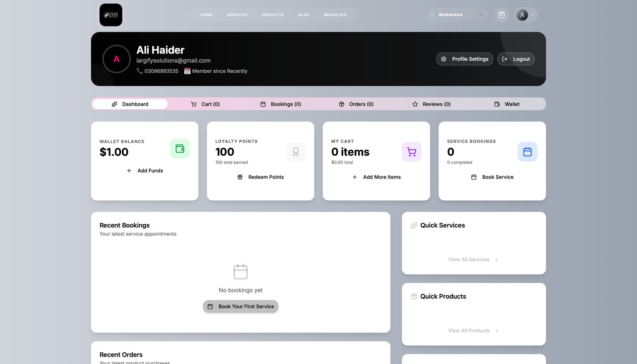Open PRODUCTS in the navigation bar
This screenshot has width=637, height=364.
point(273,15)
